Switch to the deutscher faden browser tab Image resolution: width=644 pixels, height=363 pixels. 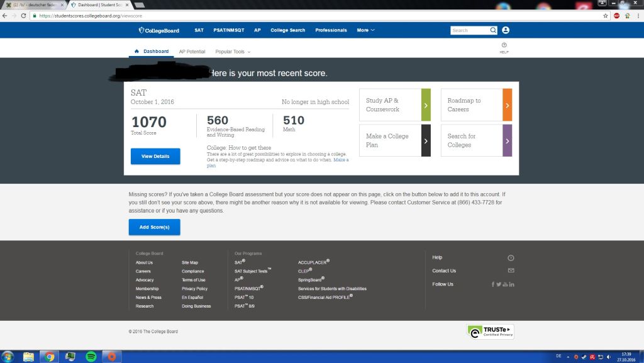pyautogui.click(x=34, y=5)
